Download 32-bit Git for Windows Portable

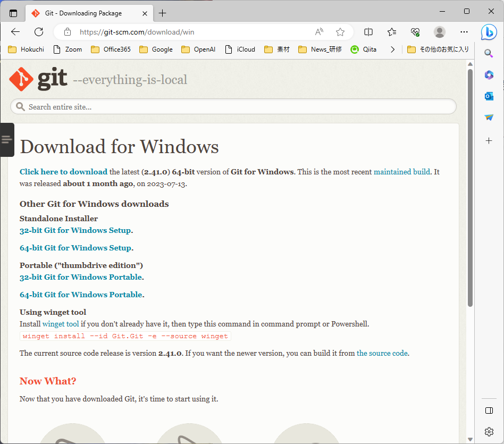tap(81, 277)
